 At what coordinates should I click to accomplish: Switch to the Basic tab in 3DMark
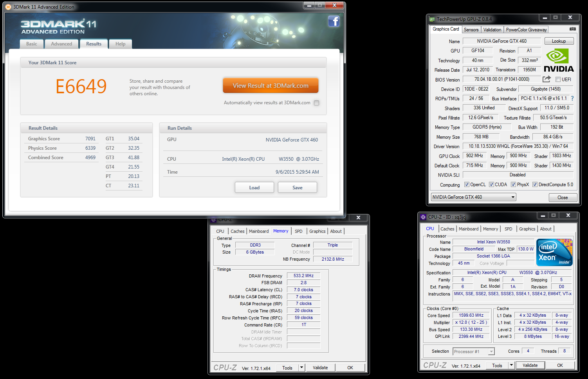tap(32, 44)
